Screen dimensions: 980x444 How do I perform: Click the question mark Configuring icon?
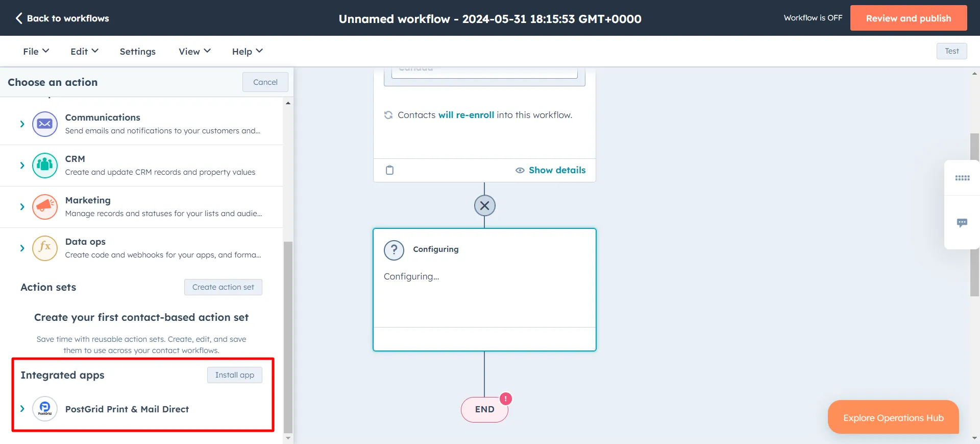pos(394,250)
